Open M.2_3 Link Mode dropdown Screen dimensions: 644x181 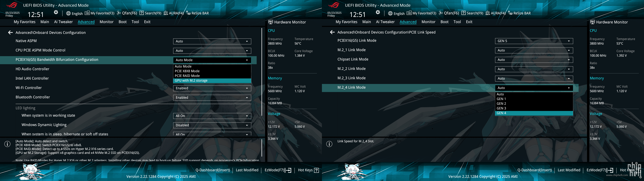(534, 78)
